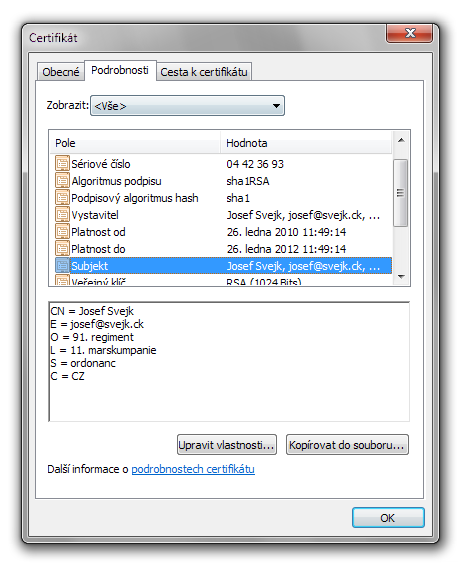Switch to the Obecné tab
The image size is (471, 573).
[61, 72]
